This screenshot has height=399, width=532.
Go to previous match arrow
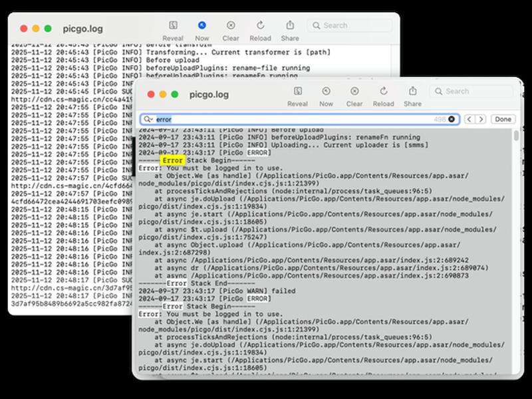pyautogui.click(x=469, y=119)
